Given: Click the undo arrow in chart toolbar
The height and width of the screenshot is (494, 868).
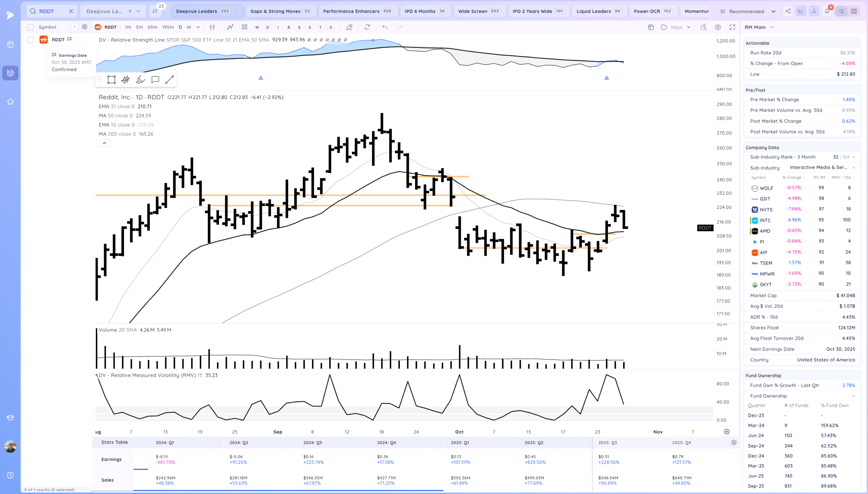Looking at the screenshot, I should click(x=384, y=27).
